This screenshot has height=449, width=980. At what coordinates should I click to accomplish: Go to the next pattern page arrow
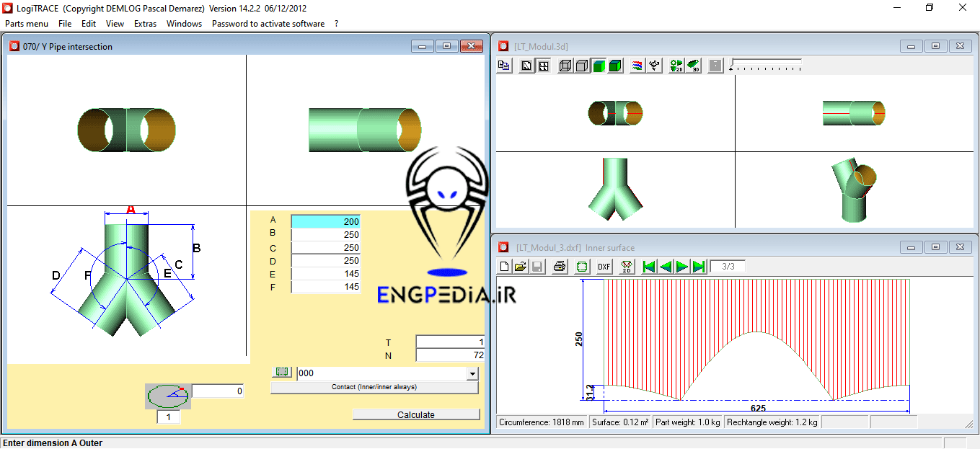pos(682,267)
